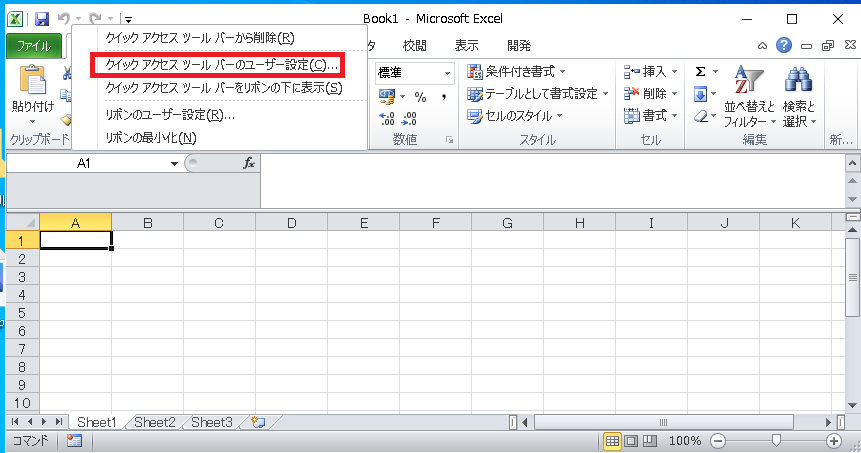861x453 pixels.
Task: Click the Insert Worksheet tab icon
Action: click(x=258, y=422)
